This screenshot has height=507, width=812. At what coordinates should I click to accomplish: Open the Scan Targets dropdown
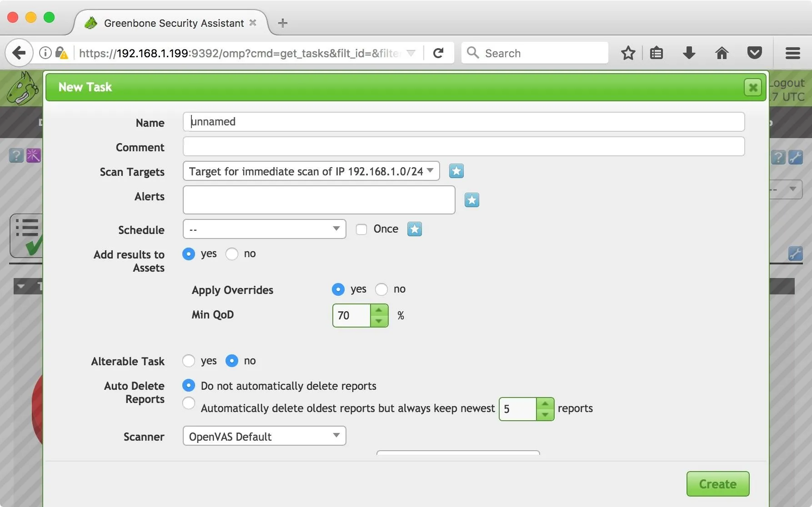point(311,171)
